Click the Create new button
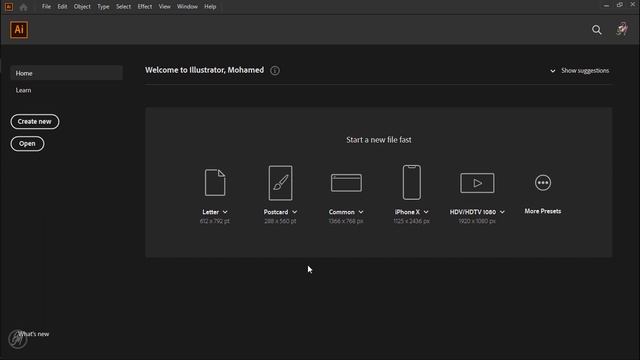Viewport: 640px width, 360px height. click(35, 122)
